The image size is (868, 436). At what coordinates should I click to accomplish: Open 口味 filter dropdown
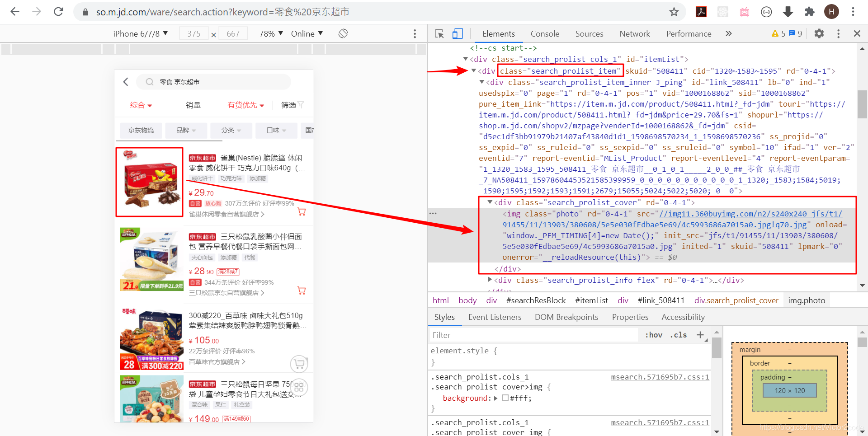[x=276, y=130]
